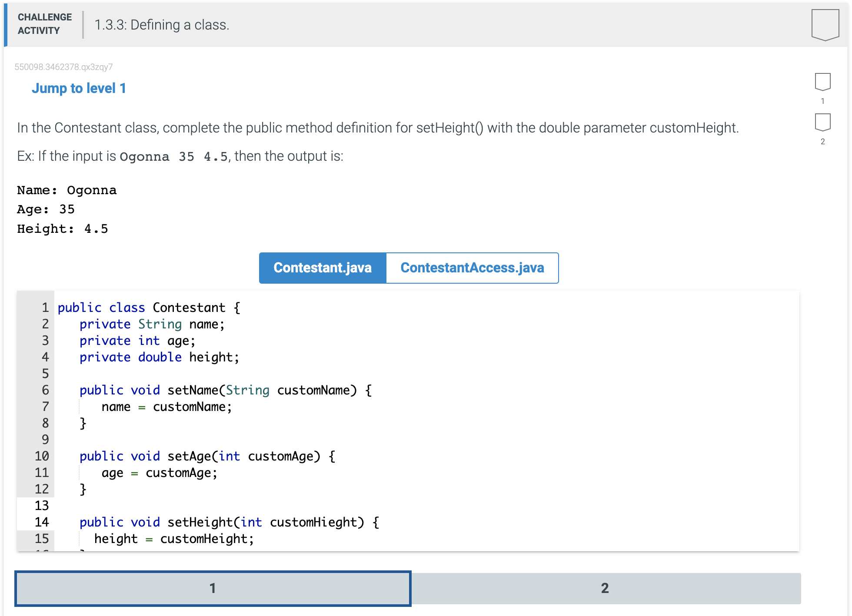This screenshot has height=616, width=852.
Task: Click the setName method declaration line
Action: click(x=225, y=390)
